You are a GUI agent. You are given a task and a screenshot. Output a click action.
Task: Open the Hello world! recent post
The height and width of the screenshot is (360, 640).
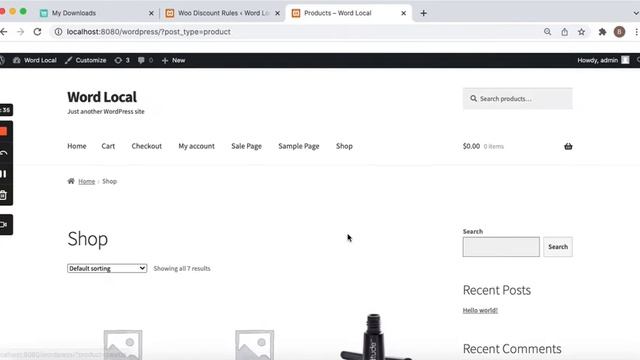(x=480, y=310)
